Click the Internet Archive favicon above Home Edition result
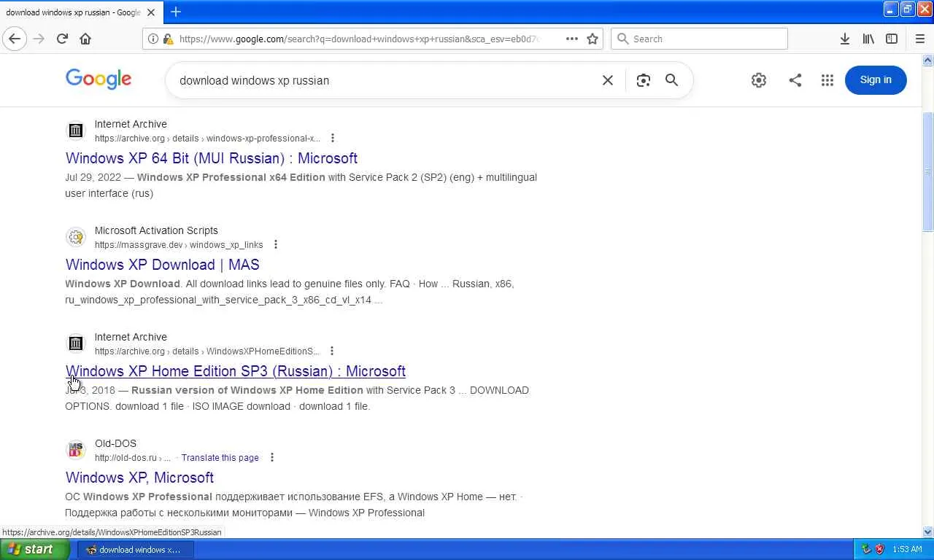The width and height of the screenshot is (934, 560). (76, 343)
